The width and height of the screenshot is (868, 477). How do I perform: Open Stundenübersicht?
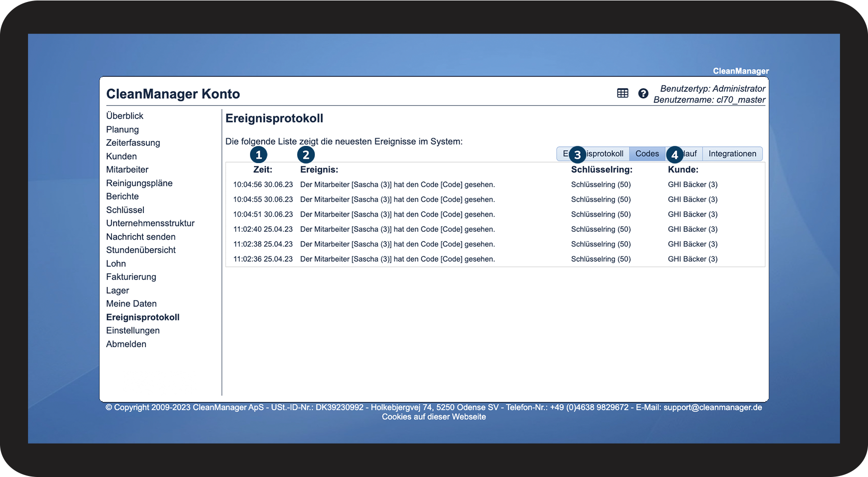point(141,250)
